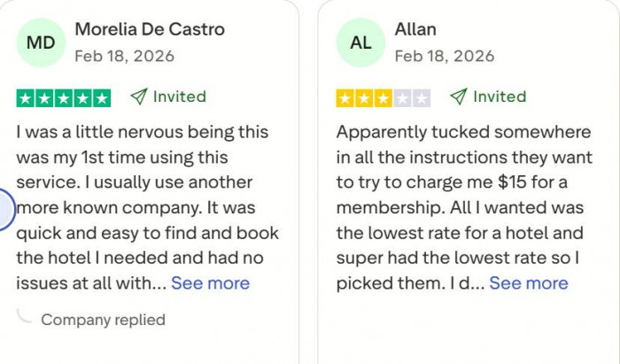
Task: Click the Invited label on Allan's review
Action: click(499, 97)
